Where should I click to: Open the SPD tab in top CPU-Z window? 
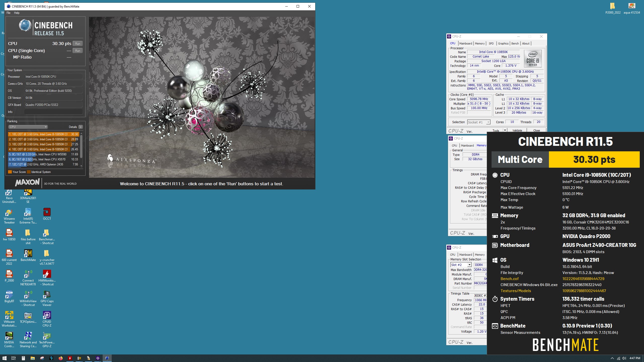tap(491, 43)
